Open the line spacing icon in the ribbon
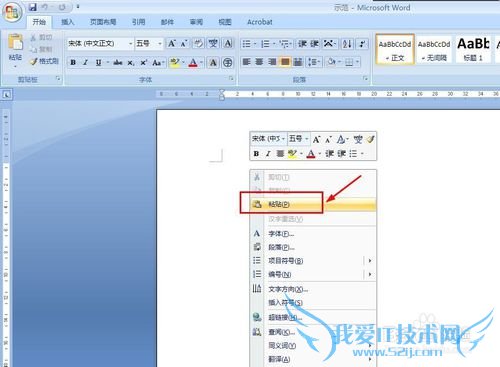500x367 pixels. 313,62
